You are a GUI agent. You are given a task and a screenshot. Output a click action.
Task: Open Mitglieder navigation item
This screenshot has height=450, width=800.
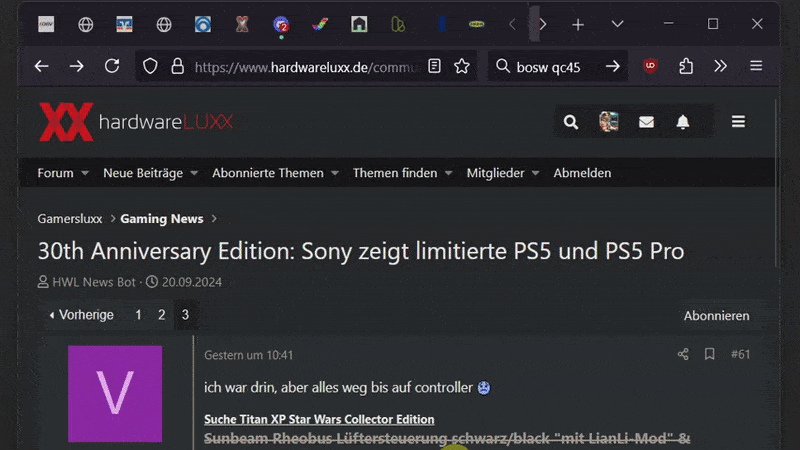[x=495, y=173]
